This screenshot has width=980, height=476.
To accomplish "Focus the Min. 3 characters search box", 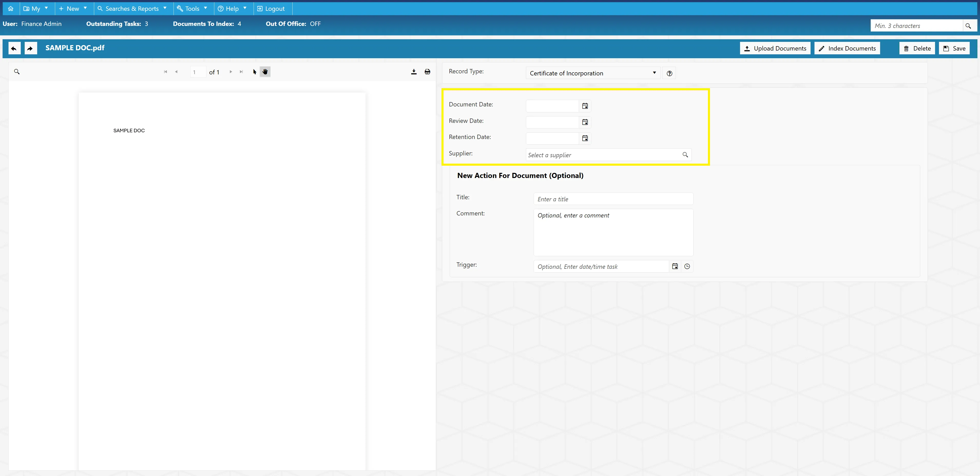I will coord(917,26).
